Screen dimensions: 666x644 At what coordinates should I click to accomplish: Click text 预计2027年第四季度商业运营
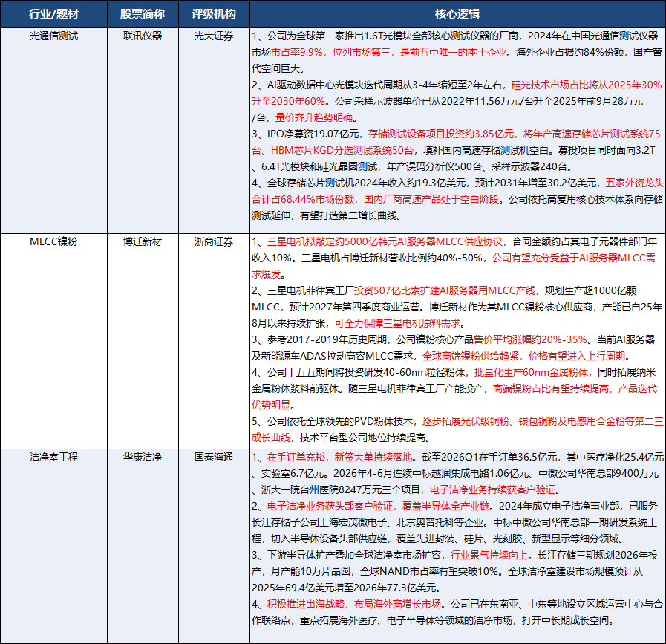point(355,307)
